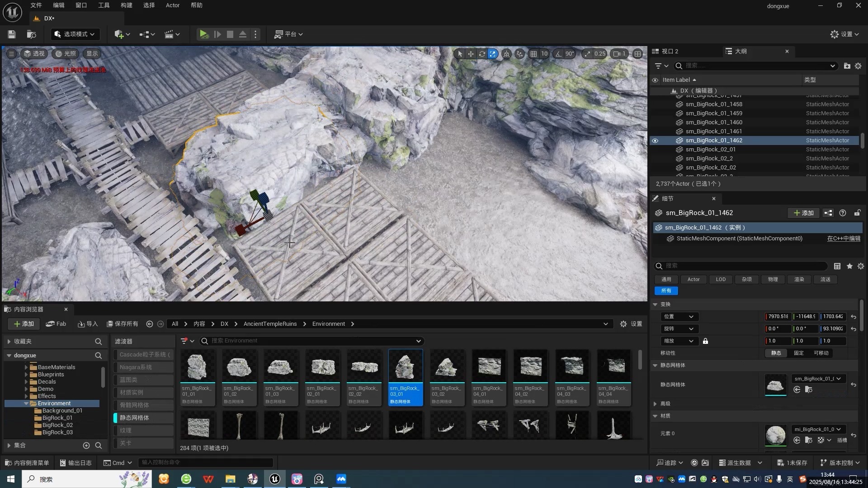Image resolution: width=868 pixels, height=488 pixels.
Task: Select the scale transform tool
Action: click(x=493, y=54)
